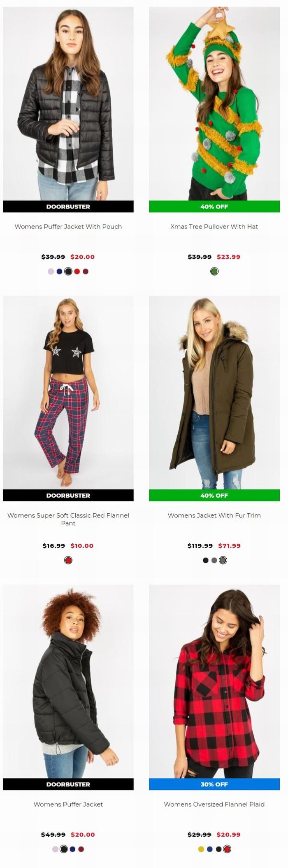
Task: Select green swatch under Xmas Tree Pullover
Action: [x=214, y=271]
